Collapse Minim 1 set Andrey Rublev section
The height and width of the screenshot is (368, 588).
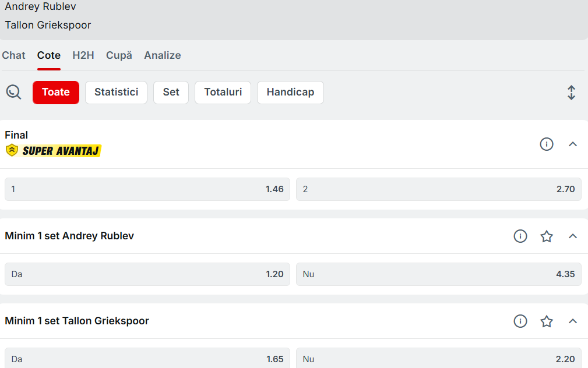(x=572, y=236)
